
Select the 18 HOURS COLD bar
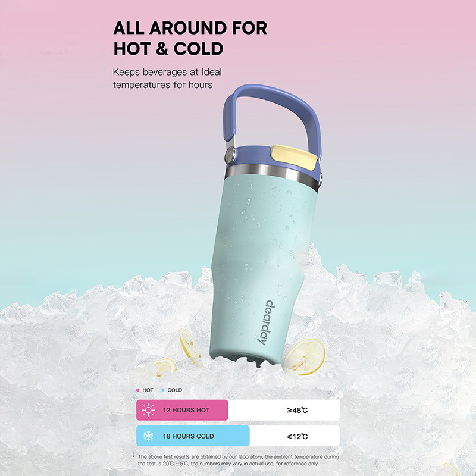pos(193,436)
